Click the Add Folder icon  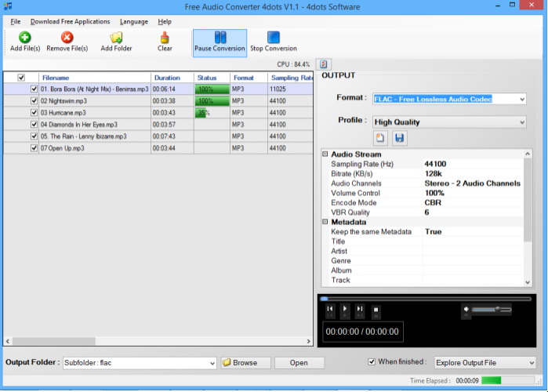coord(116,37)
